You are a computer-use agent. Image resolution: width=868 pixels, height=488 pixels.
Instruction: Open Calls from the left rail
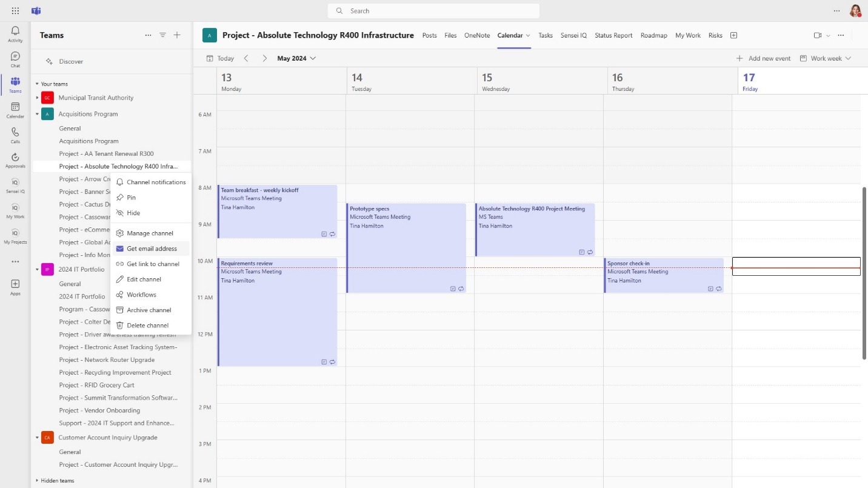coord(15,135)
